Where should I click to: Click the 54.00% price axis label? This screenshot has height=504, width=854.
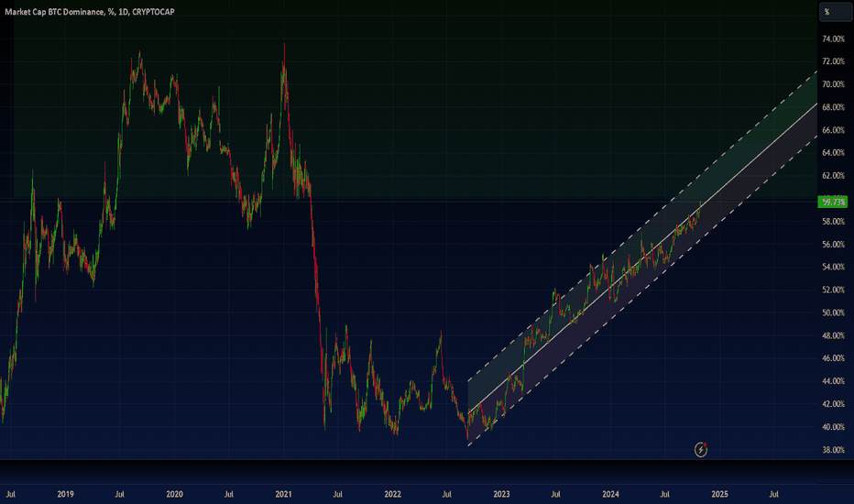coord(833,267)
